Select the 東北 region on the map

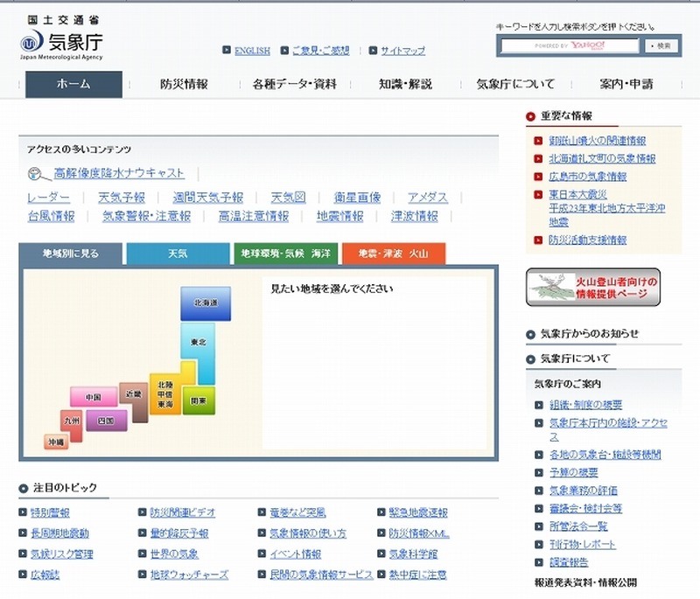[x=198, y=342]
